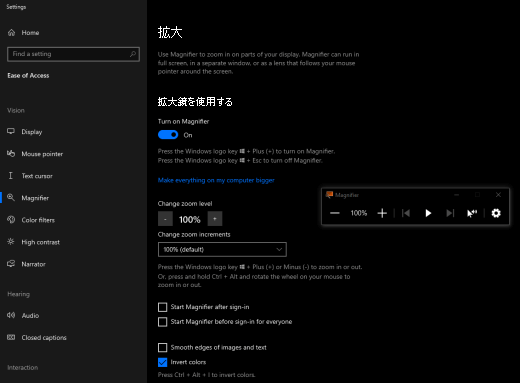This screenshot has height=383, width=520.
Task: Click previous sentence button in Magnifier toolbar
Action: pos(406,213)
